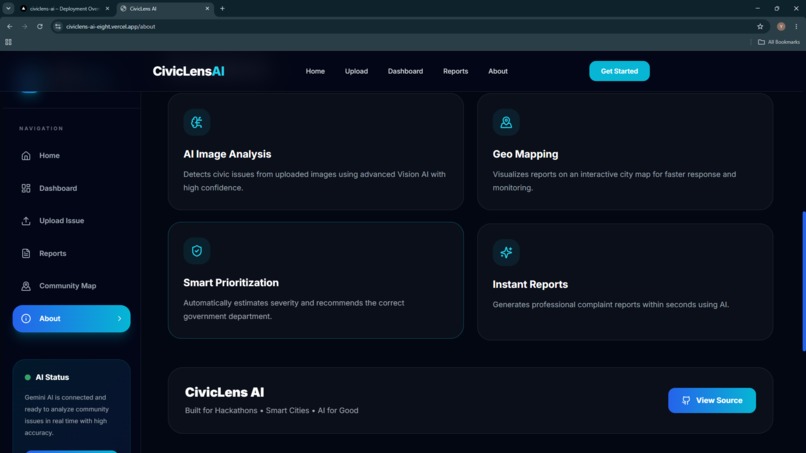Image resolution: width=806 pixels, height=453 pixels.
Task: Click the About info icon in sidebar
Action: click(26, 319)
